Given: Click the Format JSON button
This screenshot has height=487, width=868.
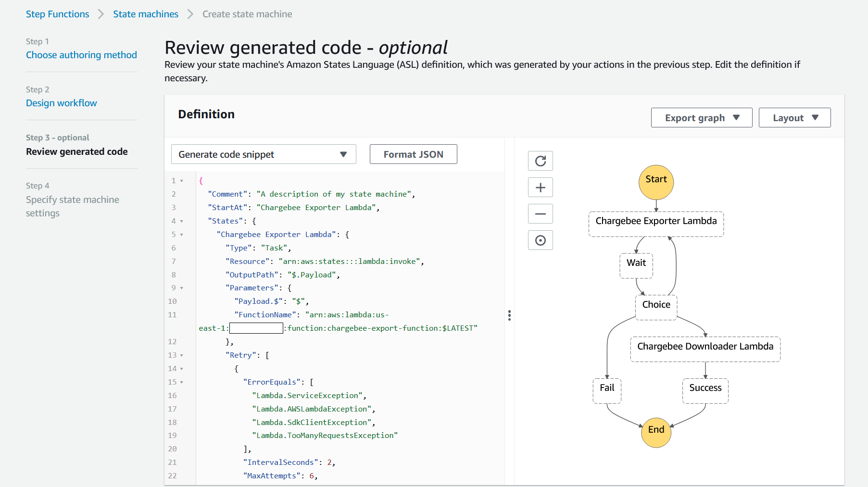Looking at the screenshot, I should (413, 154).
